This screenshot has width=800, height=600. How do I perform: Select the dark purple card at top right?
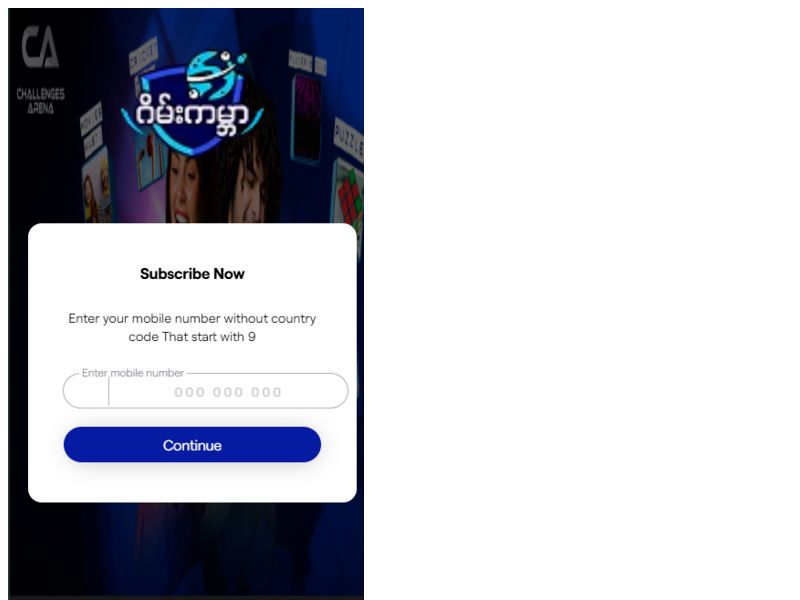306,118
